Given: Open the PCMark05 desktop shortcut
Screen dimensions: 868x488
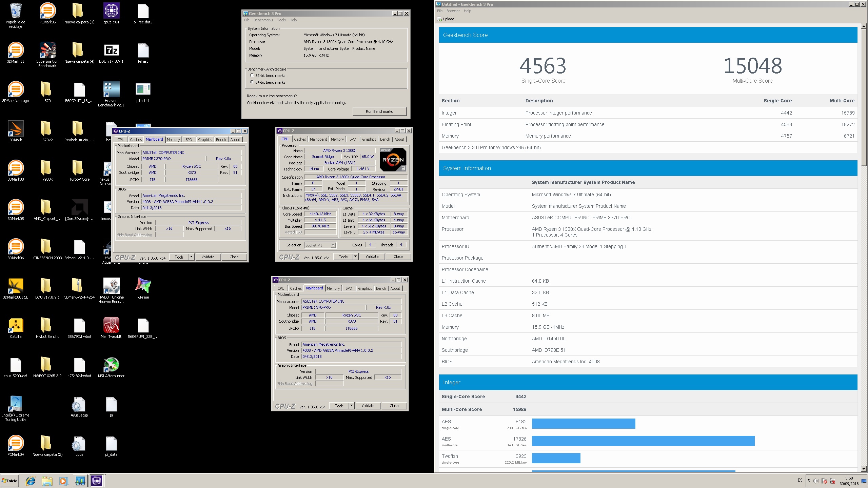Looking at the screenshot, I should tap(47, 13).
